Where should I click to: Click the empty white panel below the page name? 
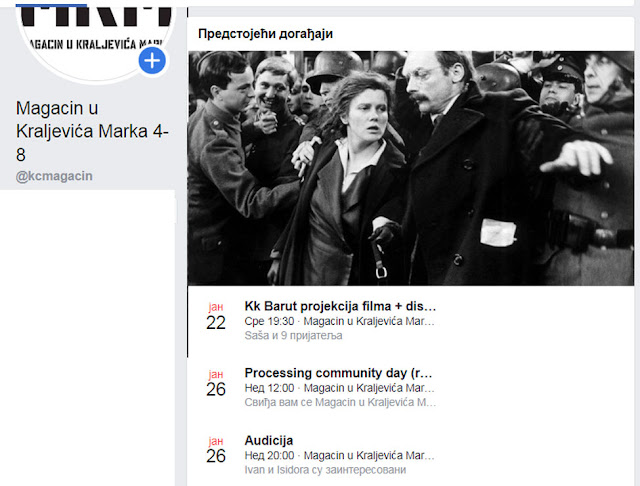(87, 338)
